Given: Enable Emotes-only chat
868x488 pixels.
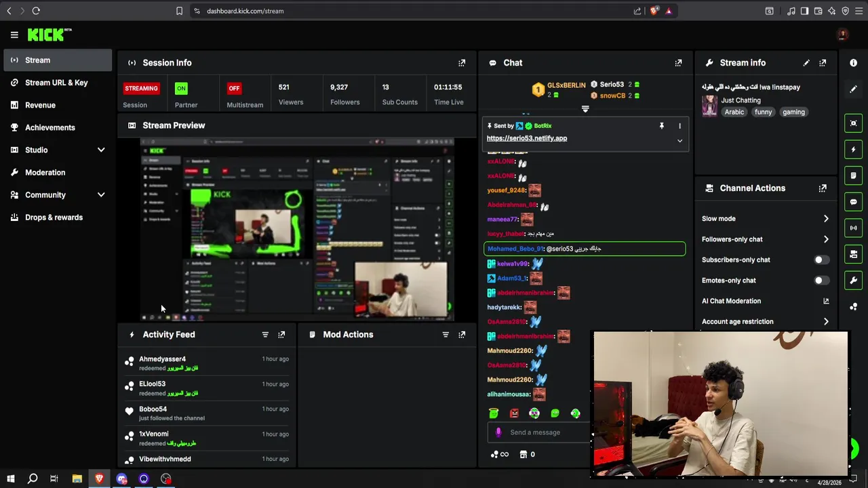Looking at the screenshot, I should (821, 280).
